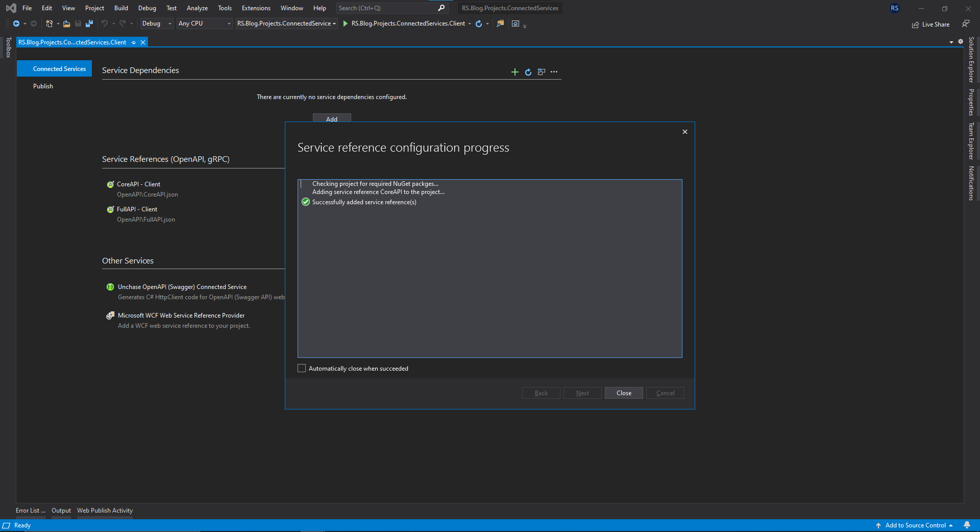Open the Any CPU platform dropdown
The image size is (980, 532).
pos(205,23)
